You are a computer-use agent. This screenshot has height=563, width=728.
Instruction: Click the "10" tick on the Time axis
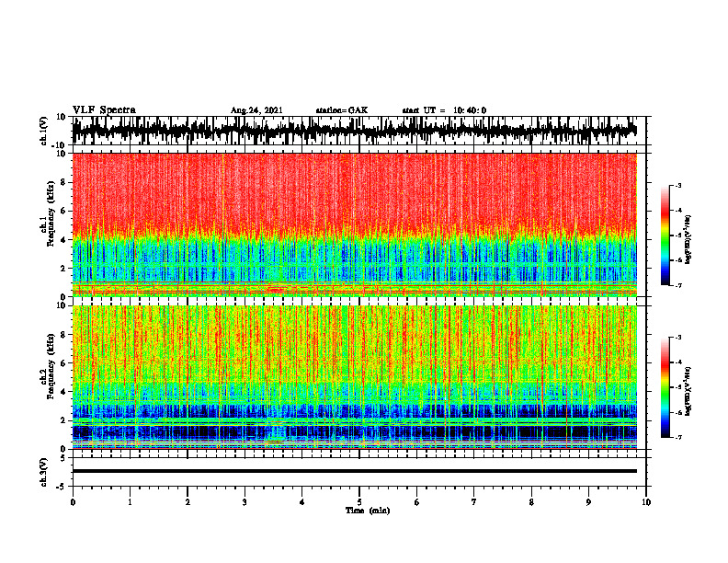click(646, 502)
